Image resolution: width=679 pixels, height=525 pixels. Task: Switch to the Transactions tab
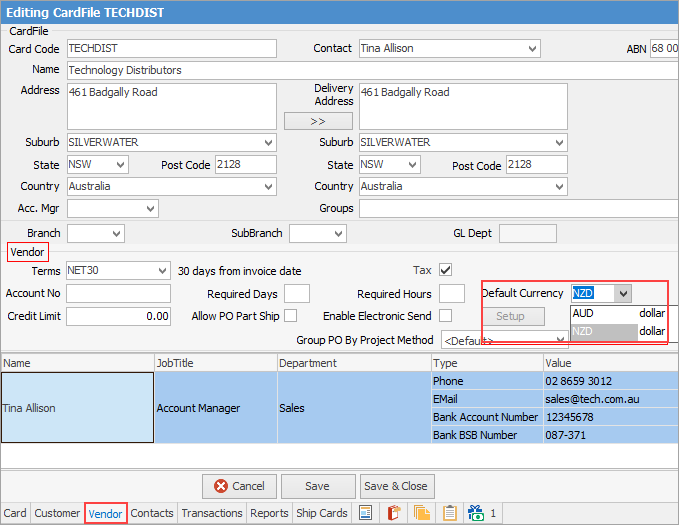(x=212, y=513)
